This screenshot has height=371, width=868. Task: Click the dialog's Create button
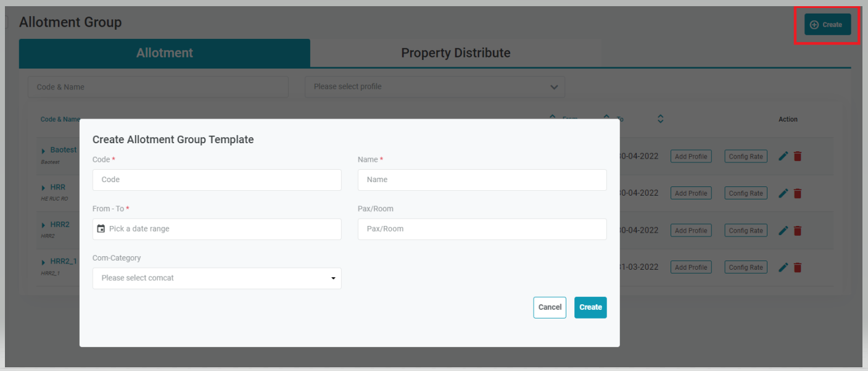coord(590,307)
